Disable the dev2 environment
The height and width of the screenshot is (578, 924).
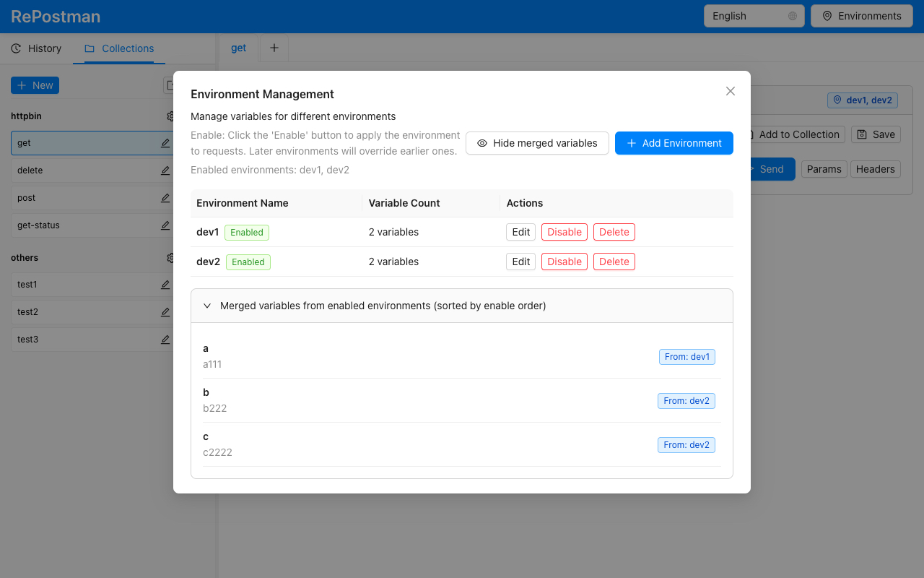click(564, 262)
